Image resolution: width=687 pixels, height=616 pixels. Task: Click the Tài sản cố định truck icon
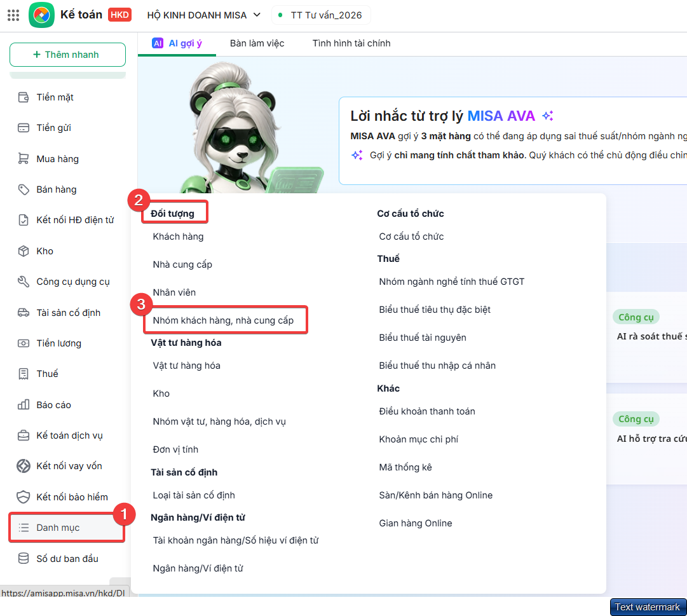(24, 313)
